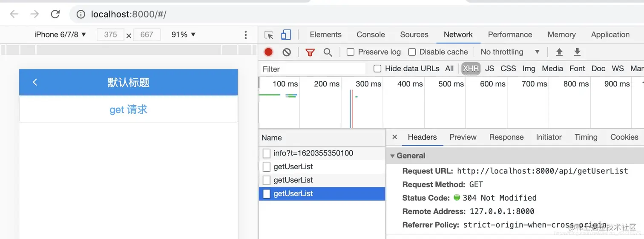
Task: Enable Preserve log checkbox
Action: [x=351, y=52]
